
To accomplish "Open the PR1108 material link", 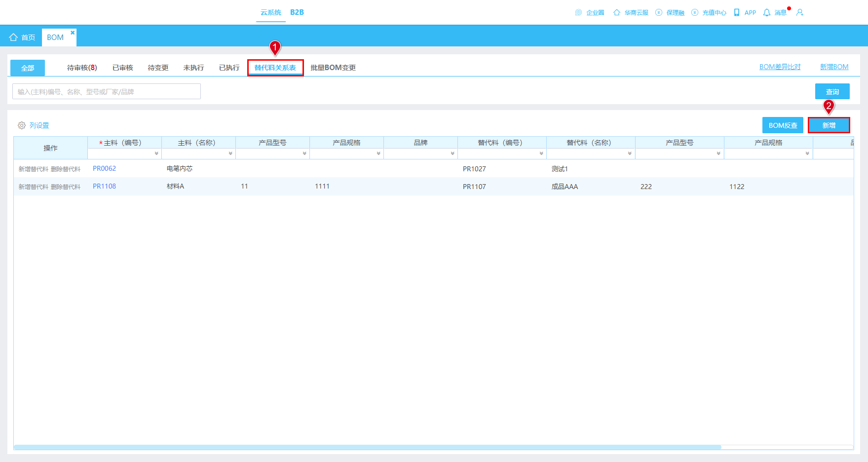I will click(x=105, y=186).
